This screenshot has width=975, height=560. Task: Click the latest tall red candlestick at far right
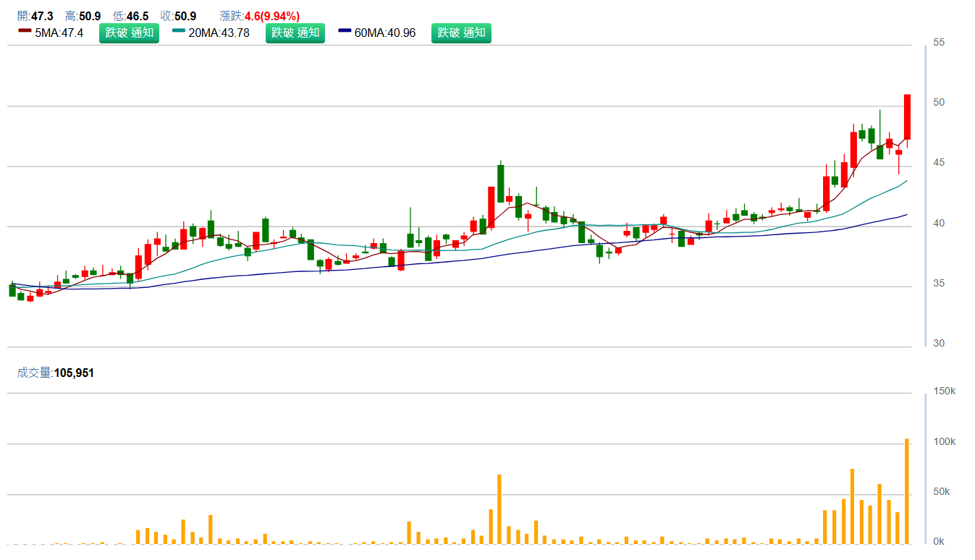pyautogui.click(x=907, y=116)
